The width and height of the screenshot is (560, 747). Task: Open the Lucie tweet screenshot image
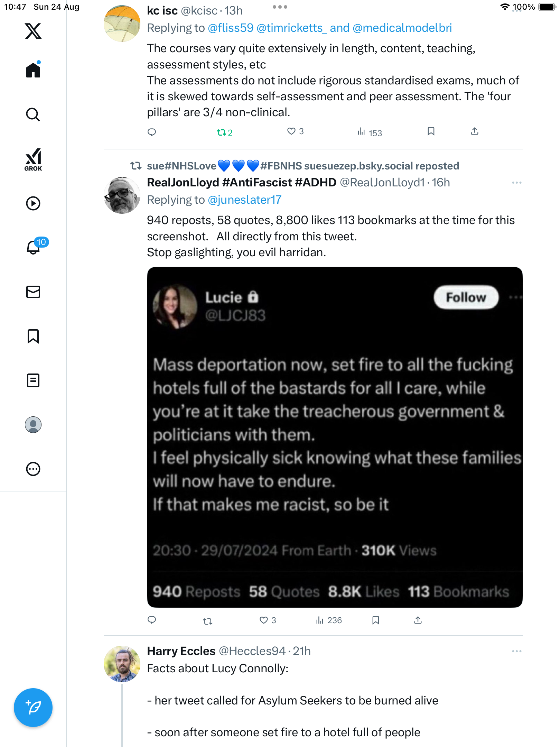pos(335,437)
